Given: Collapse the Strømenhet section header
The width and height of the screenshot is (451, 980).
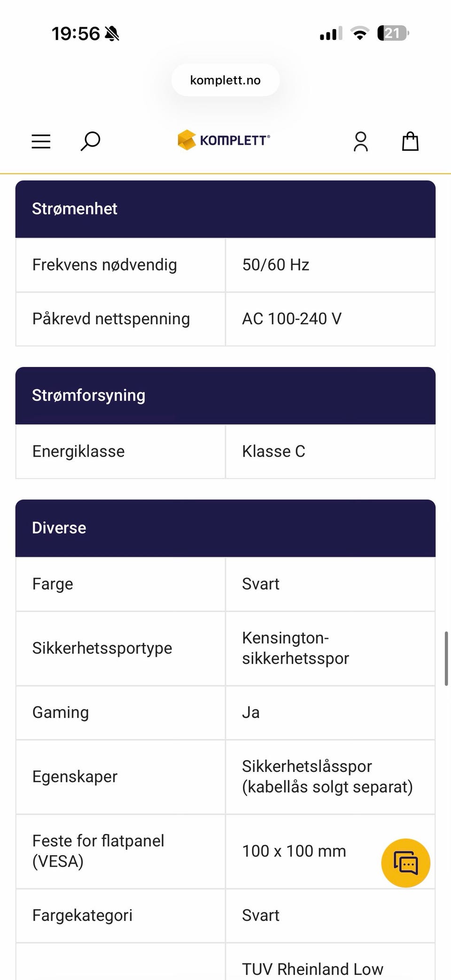Looking at the screenshot, I should coord(225,209).
